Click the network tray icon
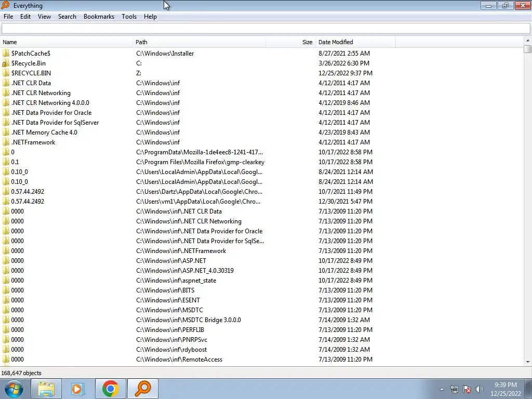The image size is (532, 399). pos(454,389)
